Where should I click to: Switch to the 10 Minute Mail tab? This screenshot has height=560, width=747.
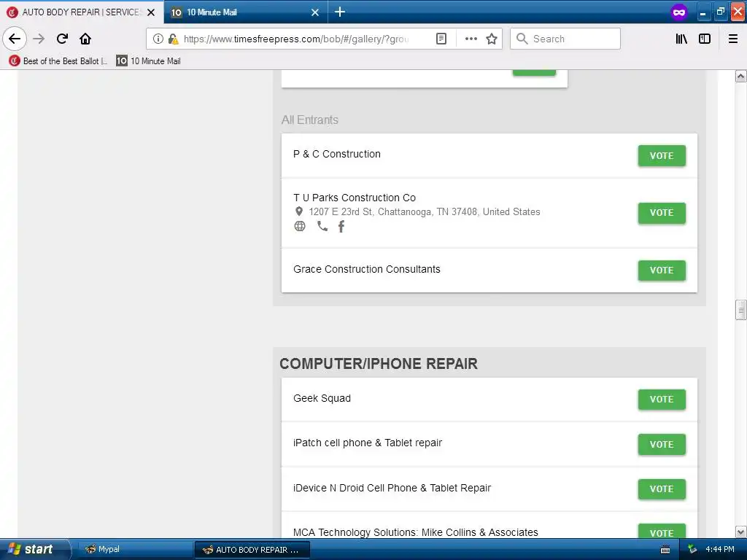tap(245, 12)
